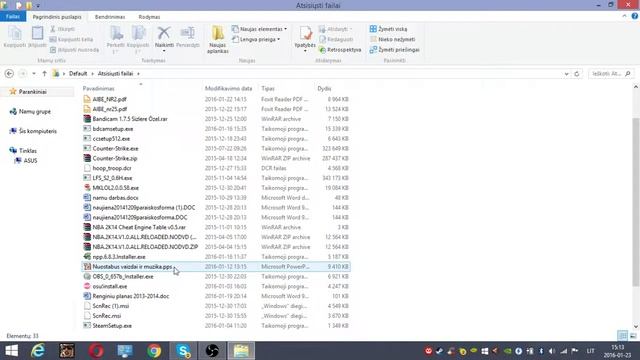
Task: Select ASUS under Tinklas
Action: coord(30,160)
